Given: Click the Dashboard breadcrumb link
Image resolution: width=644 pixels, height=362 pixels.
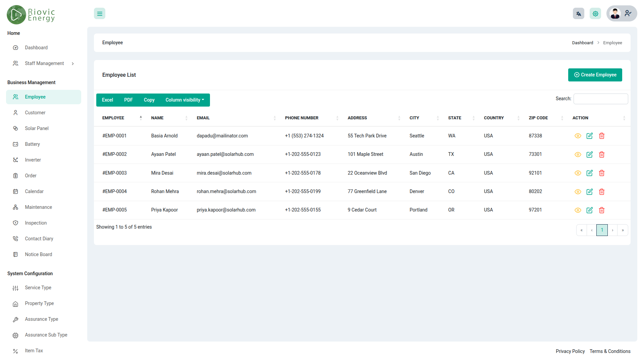Looking at the screenshot, I should click(583, 43).
